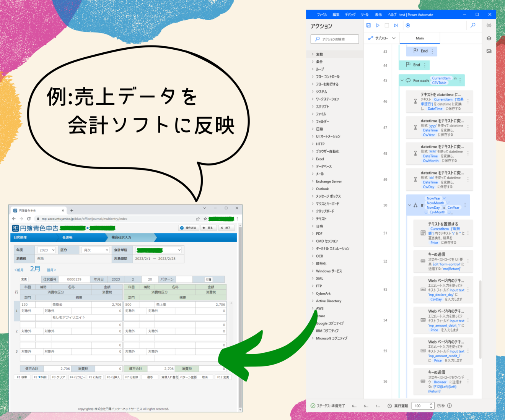Screen dimensions: 505x420
Task: Open the variables pane {x} icon
Action: click(x=489, y=25)
